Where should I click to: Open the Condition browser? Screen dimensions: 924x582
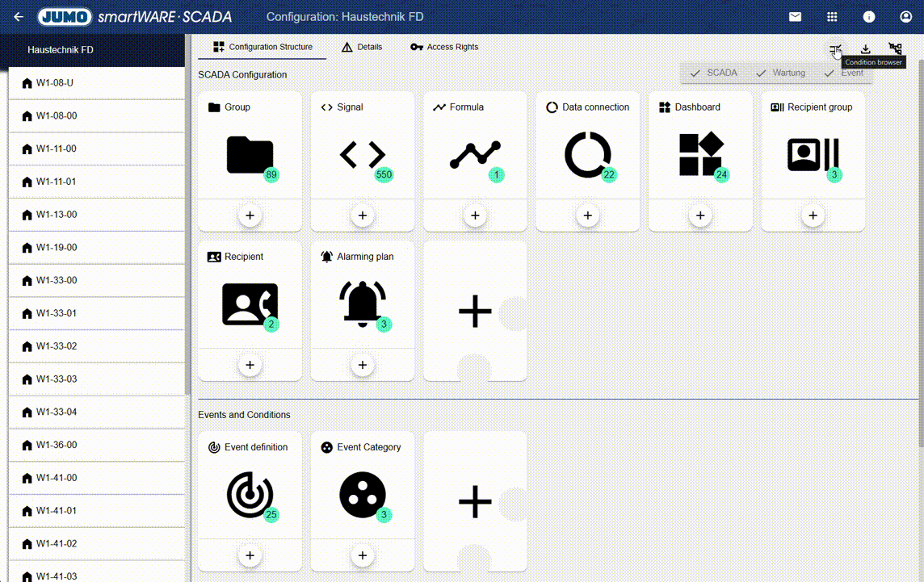click(x=835, y=50)
